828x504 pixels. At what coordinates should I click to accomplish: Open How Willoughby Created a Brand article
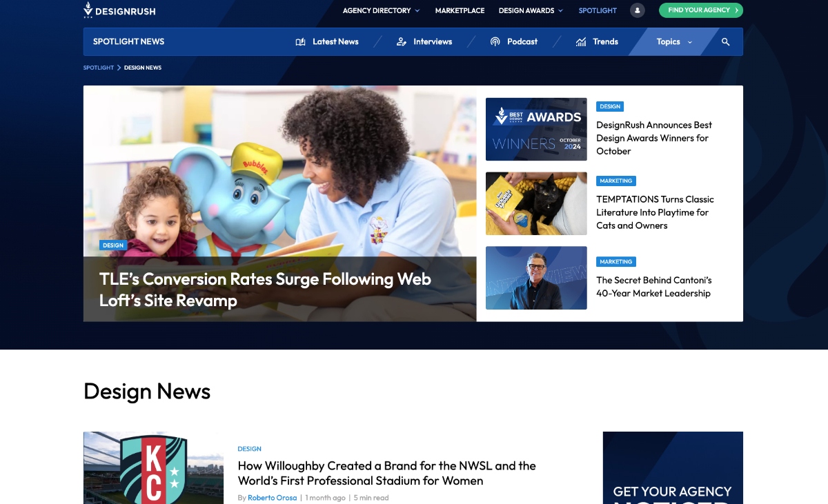tap(387, 473)
